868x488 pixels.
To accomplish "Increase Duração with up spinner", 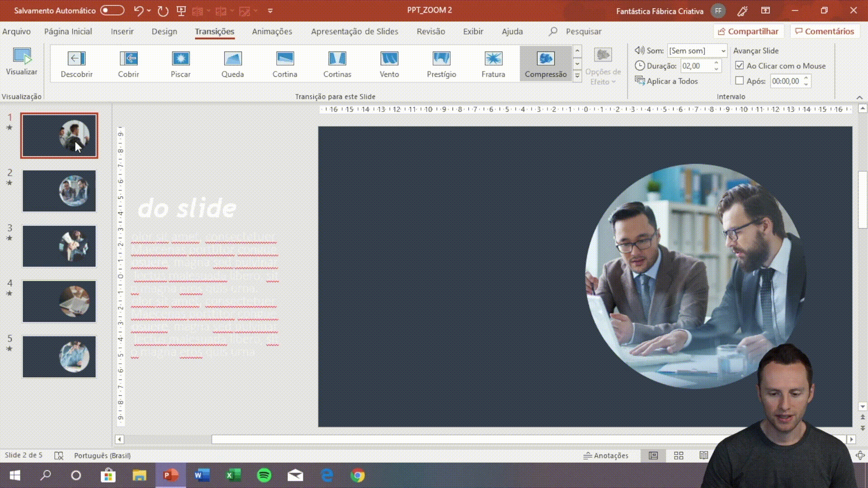I will [x=716, y=63].
